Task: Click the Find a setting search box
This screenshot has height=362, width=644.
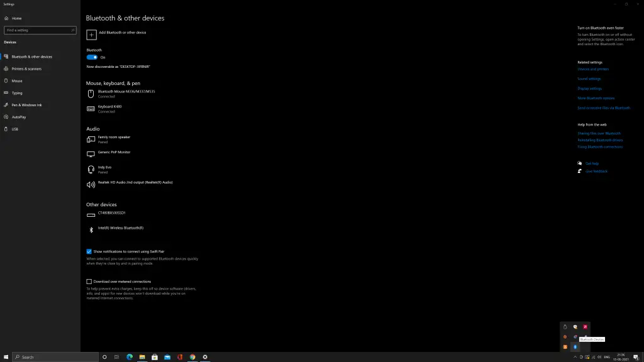Action: [40, 30]
